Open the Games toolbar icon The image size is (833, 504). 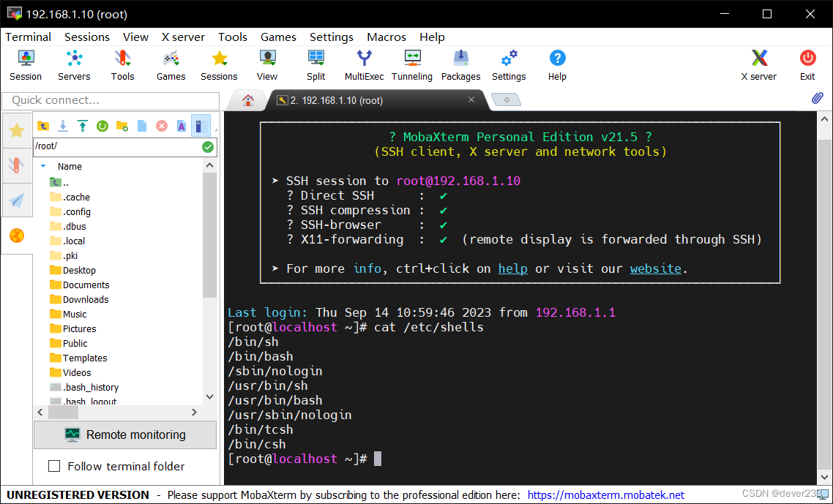coord(171,65)
